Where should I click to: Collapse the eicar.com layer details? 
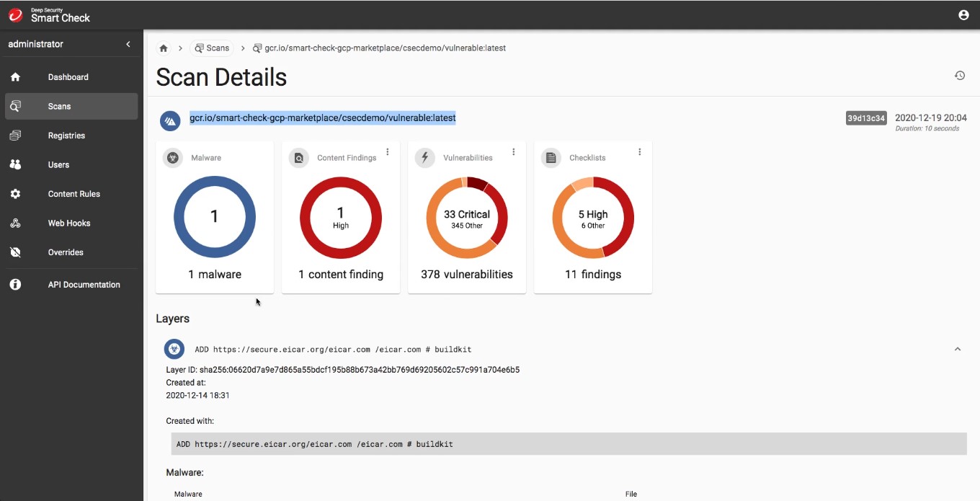pos(958,350)
